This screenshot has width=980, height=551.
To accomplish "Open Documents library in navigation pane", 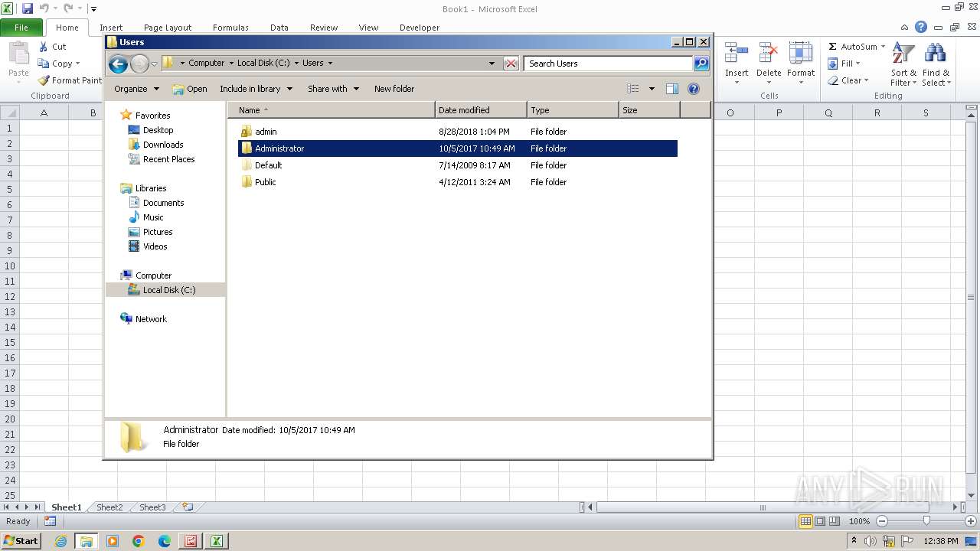I will (163, 203).
